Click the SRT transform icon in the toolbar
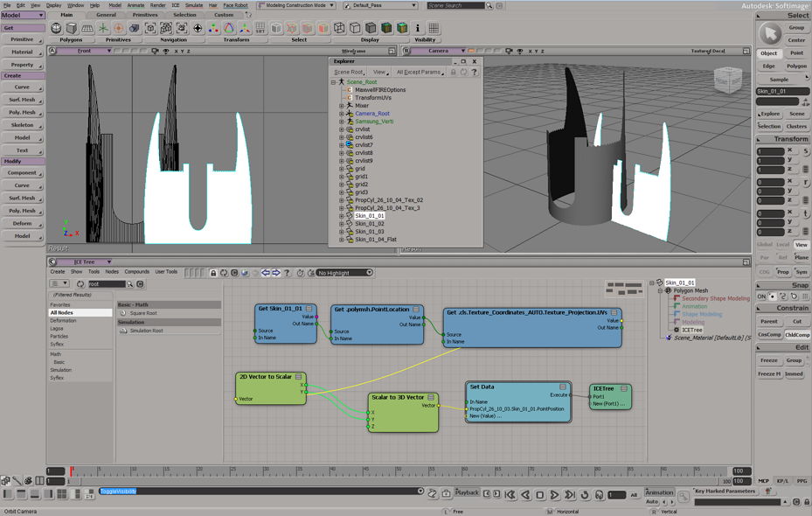 pos(260,28)
